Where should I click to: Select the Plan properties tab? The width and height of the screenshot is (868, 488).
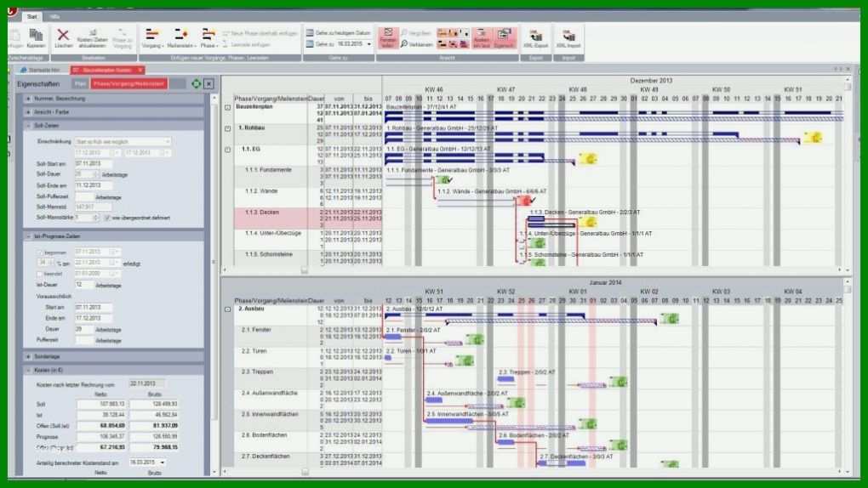click(x=80, y=83)
